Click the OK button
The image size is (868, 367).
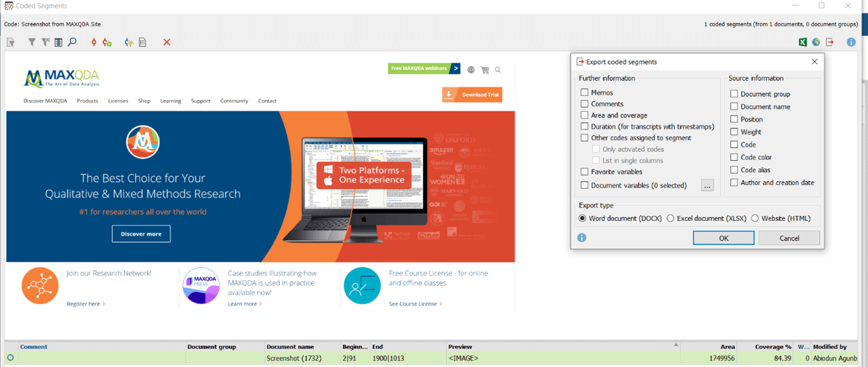click(x=724, y=238)
